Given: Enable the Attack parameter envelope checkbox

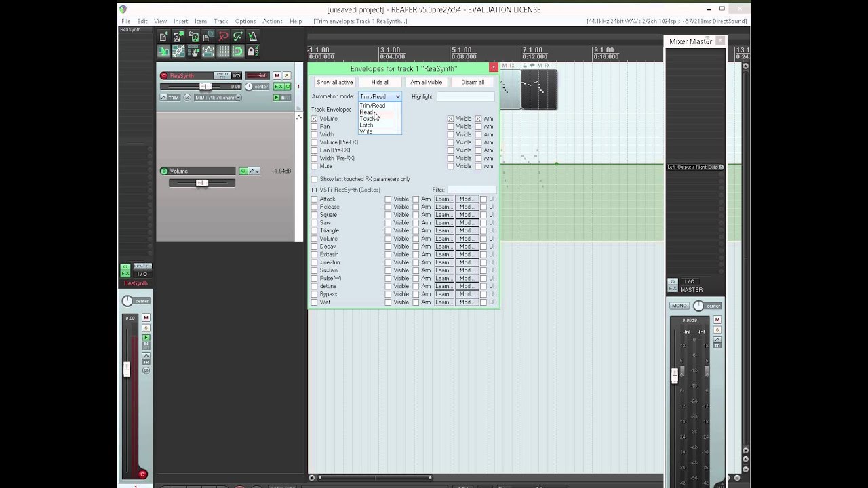Looking at the screenshot, I should 314,199.
